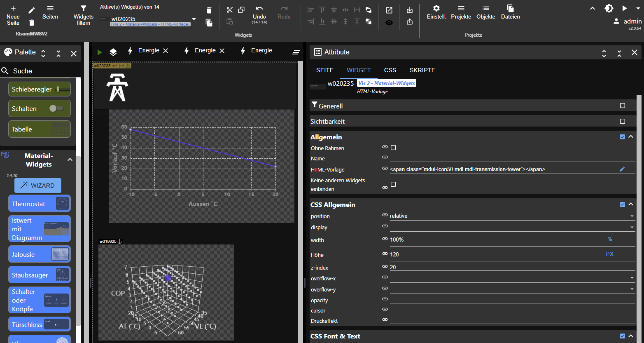Viewport: 644px width, 343px height.
Task: Cut the selected widget with scissors icon
Action: (x=230, y=10)
